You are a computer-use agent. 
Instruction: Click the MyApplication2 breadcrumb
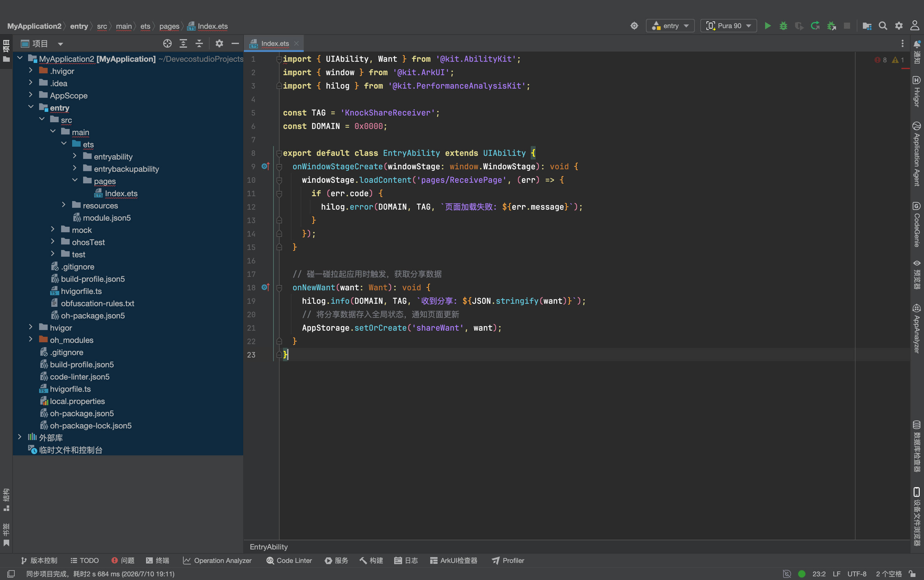tap(34, 26)
